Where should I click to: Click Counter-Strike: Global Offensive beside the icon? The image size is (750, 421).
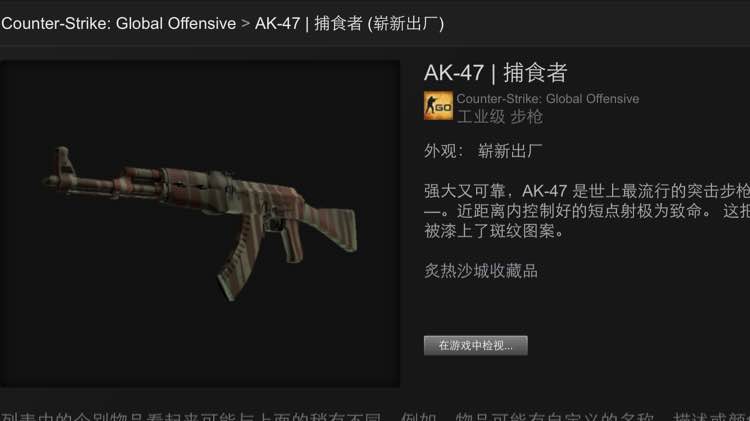click(548, 99)
